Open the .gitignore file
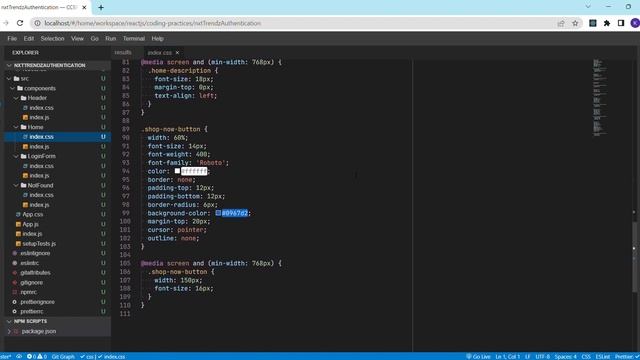The height and width of the screenshot is (360, 640). pyautogui.click(x=31, y=282)
